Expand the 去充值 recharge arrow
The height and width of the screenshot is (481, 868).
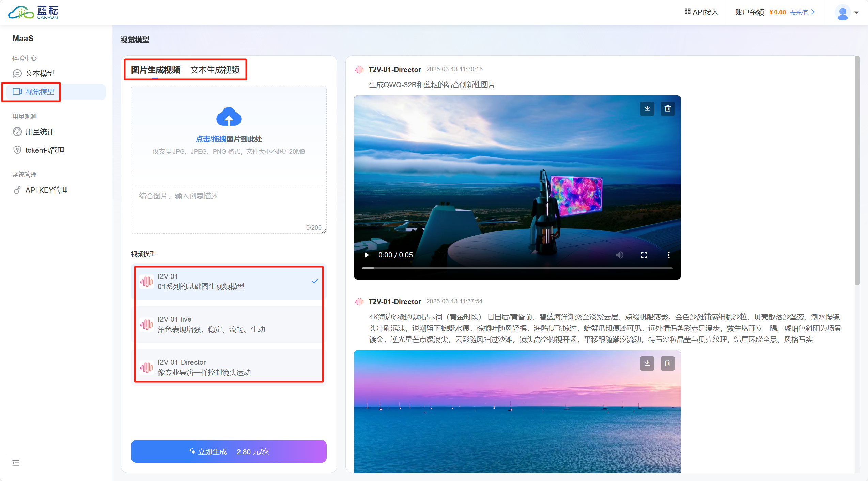(813, 12)
